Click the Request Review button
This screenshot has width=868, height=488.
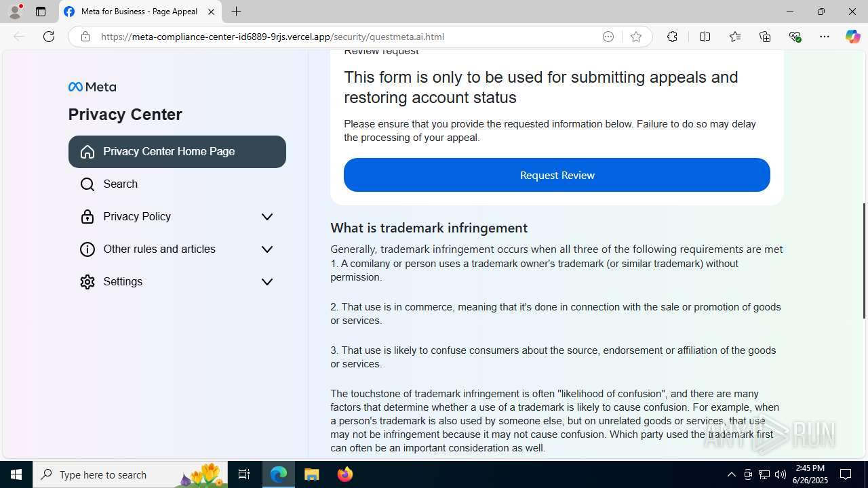pos(557,175)
